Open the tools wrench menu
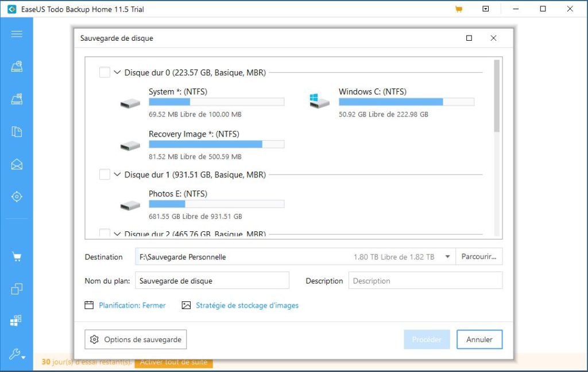Viewport: 588px width, 372px height. click(17, 354)
